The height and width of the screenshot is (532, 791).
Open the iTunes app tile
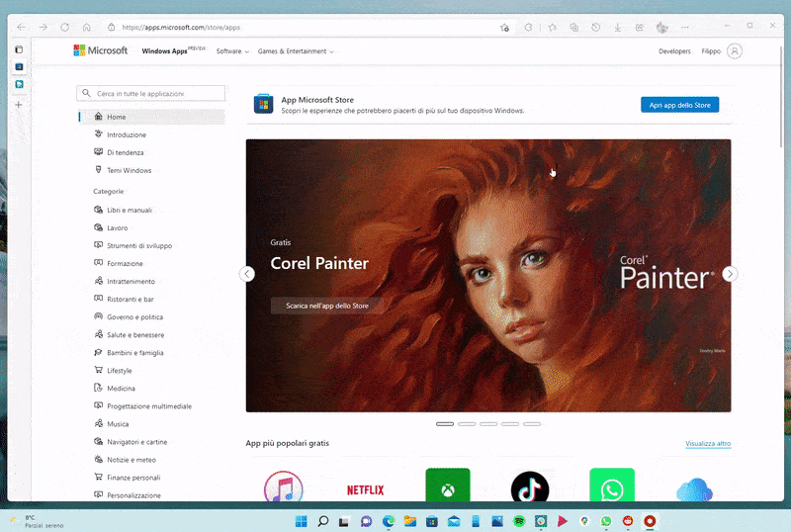pos(284,487)
